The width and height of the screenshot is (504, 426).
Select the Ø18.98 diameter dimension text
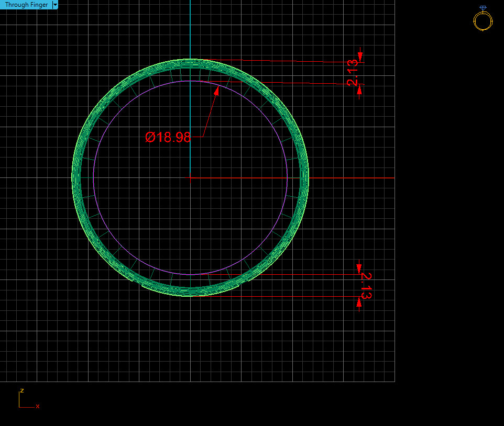(168, 137)
